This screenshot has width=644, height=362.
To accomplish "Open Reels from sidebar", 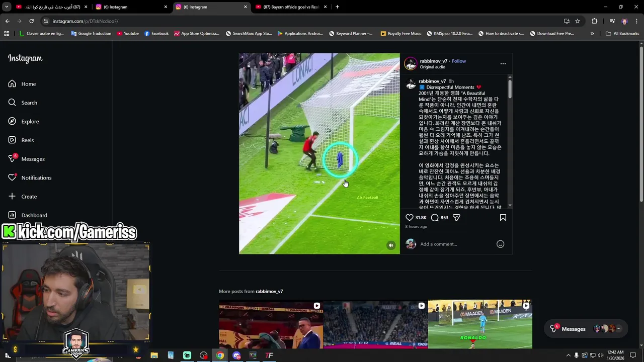I will 21,140.
